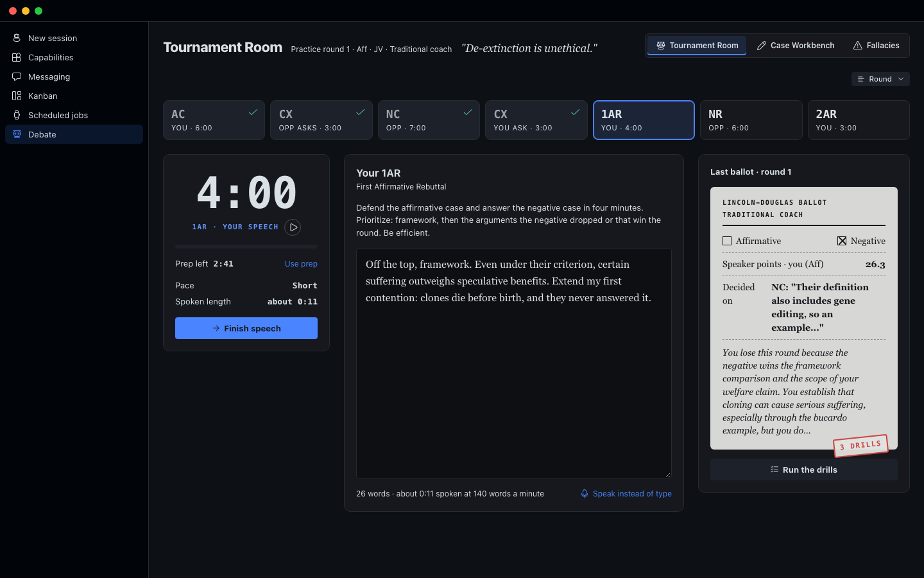This screenshot has width=924, height=578.
Task: Click the Kanban board icon
Action: 17,96
